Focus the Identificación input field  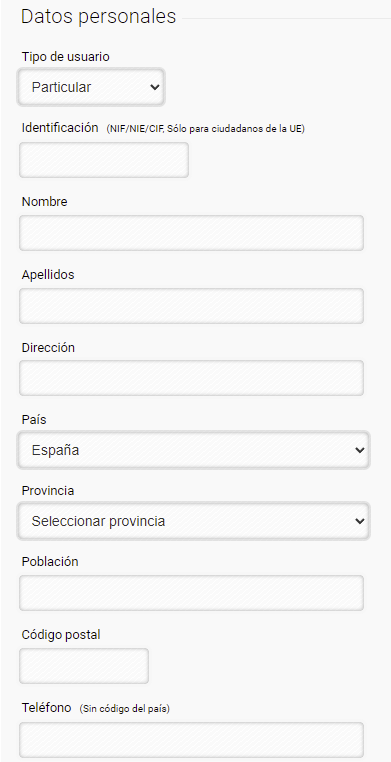pyautogui.click(x=104, y=160)
